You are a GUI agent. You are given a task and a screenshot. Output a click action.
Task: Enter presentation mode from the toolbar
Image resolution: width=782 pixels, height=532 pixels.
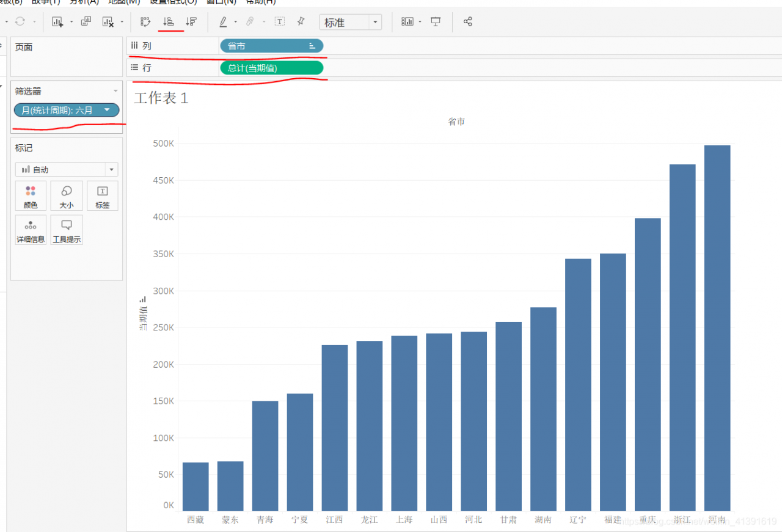coord(436,22)
